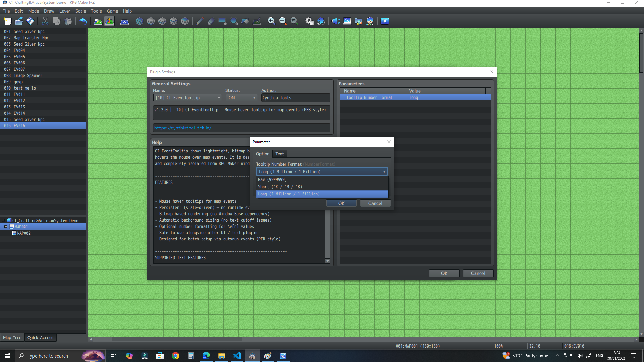The height and width of the screenshot is (362, 644).
Task: Switch to the Text tab
Action: pos(279,154)
